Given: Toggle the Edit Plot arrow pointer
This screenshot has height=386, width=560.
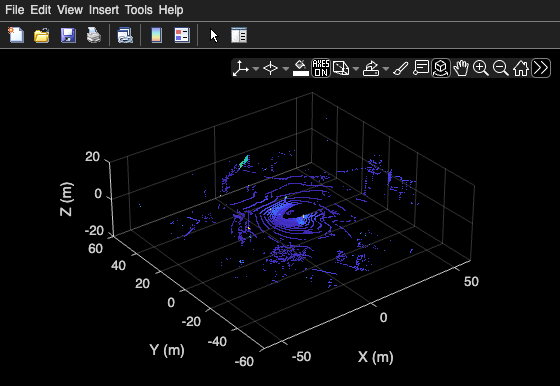Looking at the screenshot, I should (214, 36).
